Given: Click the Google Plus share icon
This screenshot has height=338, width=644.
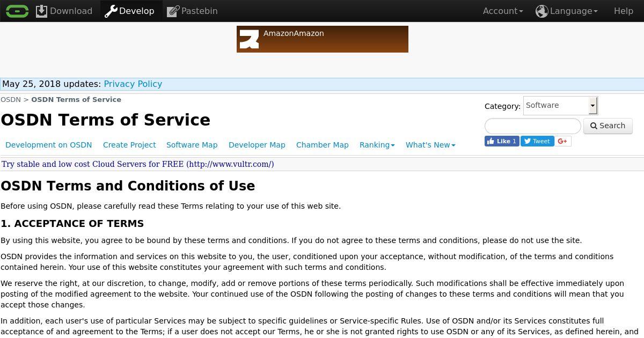Looking at the screenshot, I should [563, 141].
